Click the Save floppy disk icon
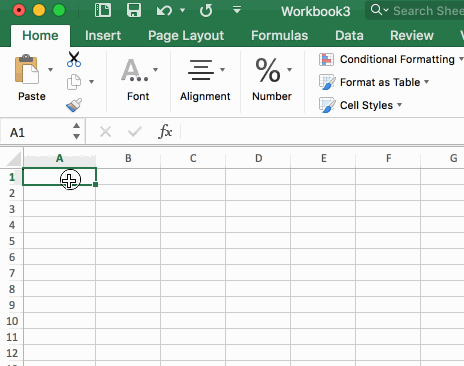 [134, 10]
